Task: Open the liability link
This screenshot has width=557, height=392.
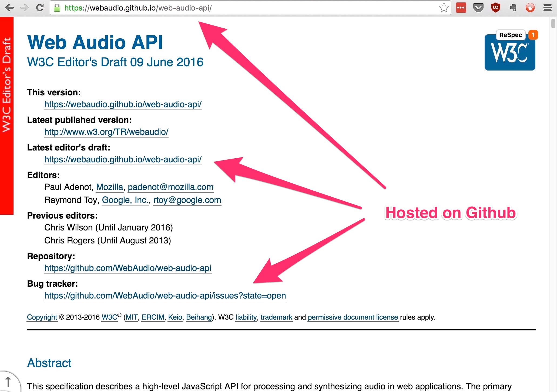Action: coord(246,317)
